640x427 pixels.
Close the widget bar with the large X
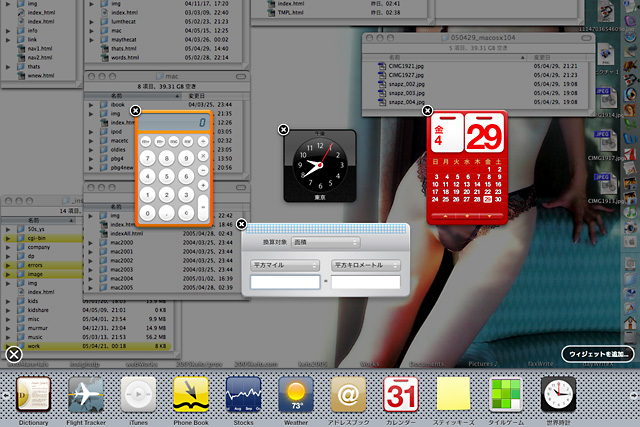tap(14, 354)
